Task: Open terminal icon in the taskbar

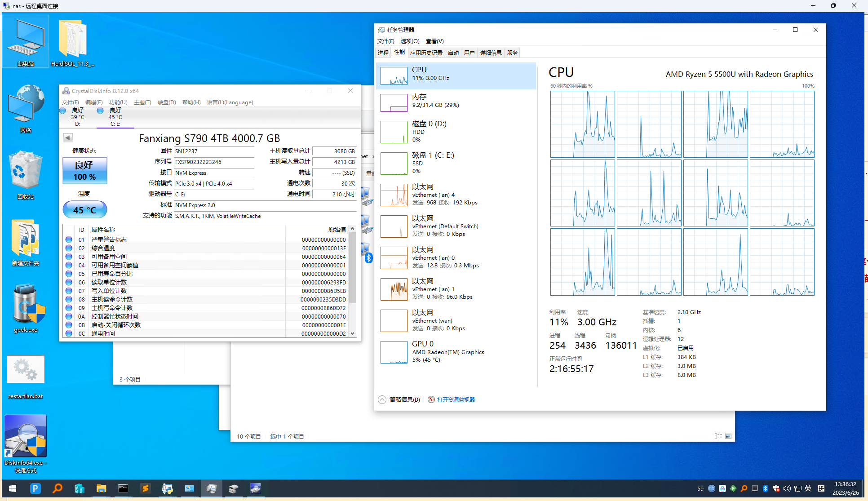Action: tap(123, 488)
